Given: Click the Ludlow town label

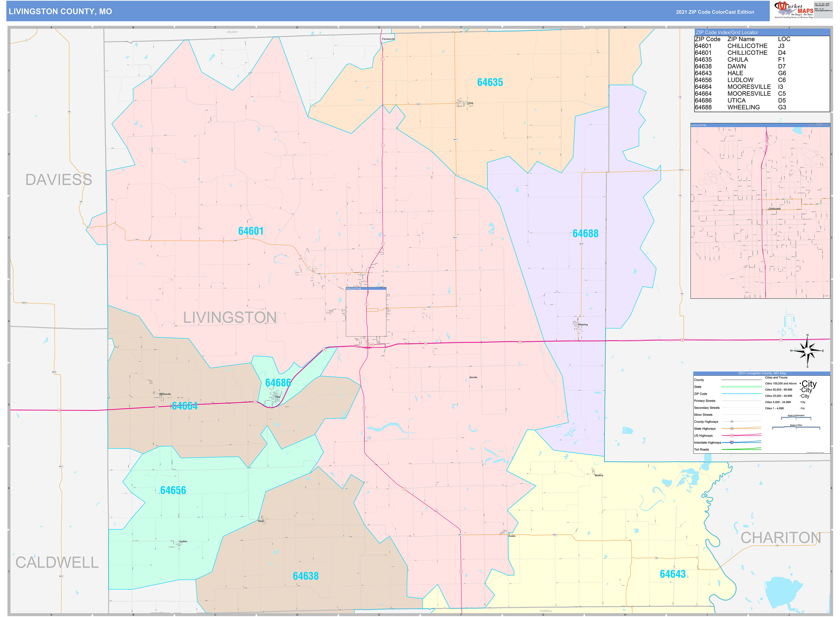Looking at the screenshot, I should coord(184,541).
